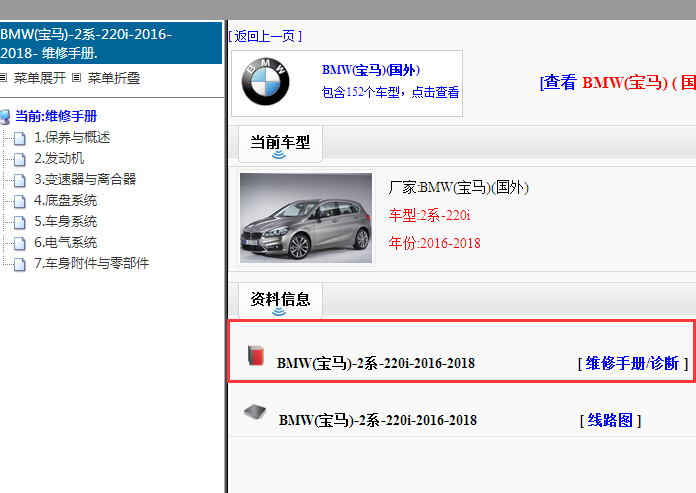Click BMW(宝马)-2系-220i-2016-2018 text in 线路图 row
This screenshot has width=696, height=493.
pyautogui.click(x=378, y=420)
